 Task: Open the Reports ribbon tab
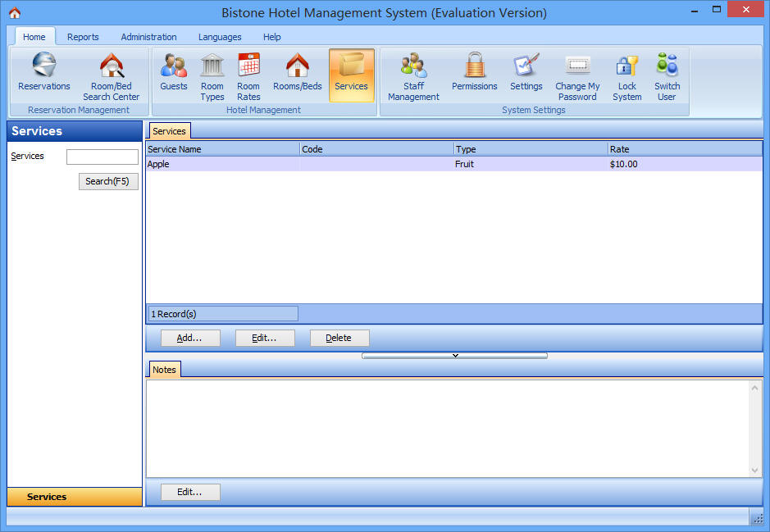point(83,37)
